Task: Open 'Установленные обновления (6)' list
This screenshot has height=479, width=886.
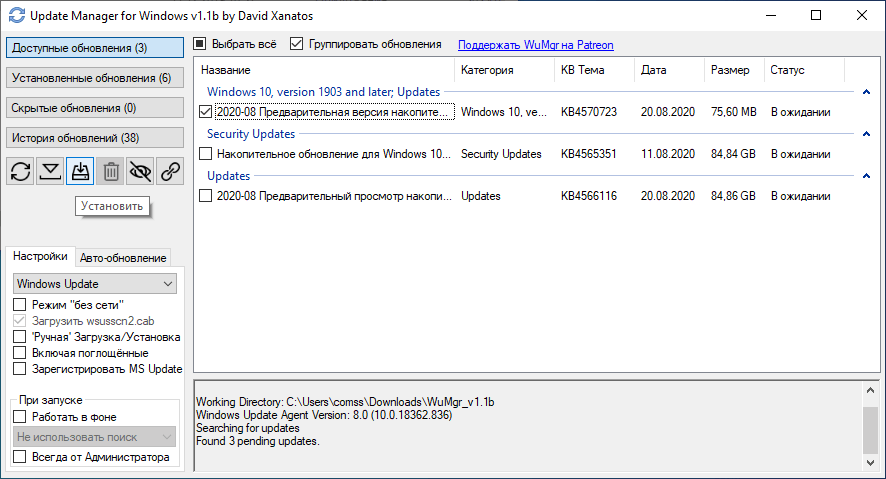Action: coord(95,78)
